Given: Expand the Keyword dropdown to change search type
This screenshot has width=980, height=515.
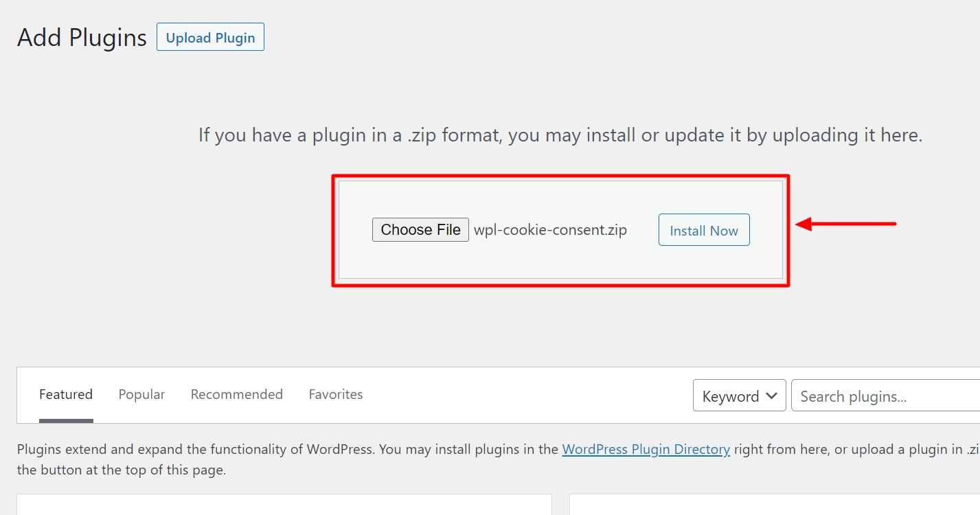Looking at the screenshot, I should coord(739,396).
